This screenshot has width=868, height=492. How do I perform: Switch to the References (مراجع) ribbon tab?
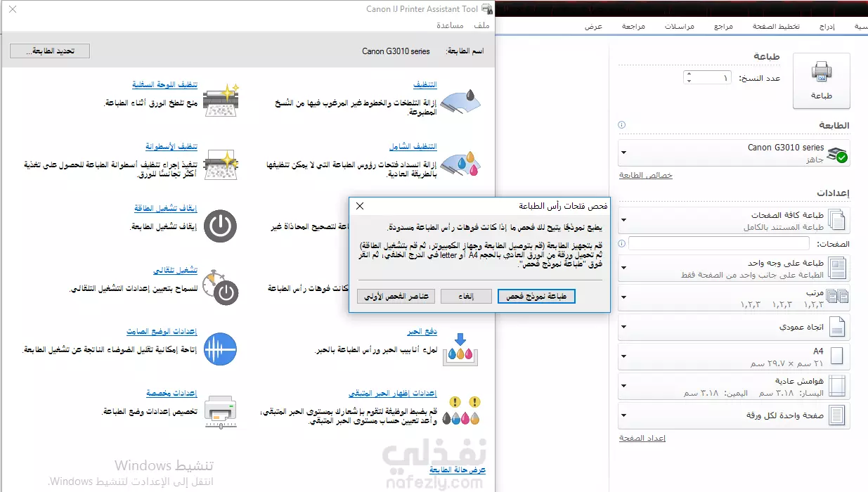[724, 26]
